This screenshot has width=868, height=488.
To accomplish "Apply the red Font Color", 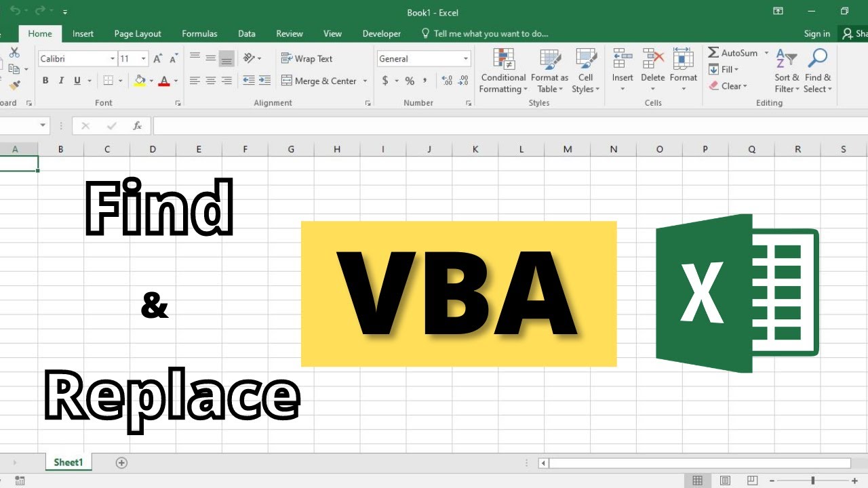I will click(x=163, y=81).
